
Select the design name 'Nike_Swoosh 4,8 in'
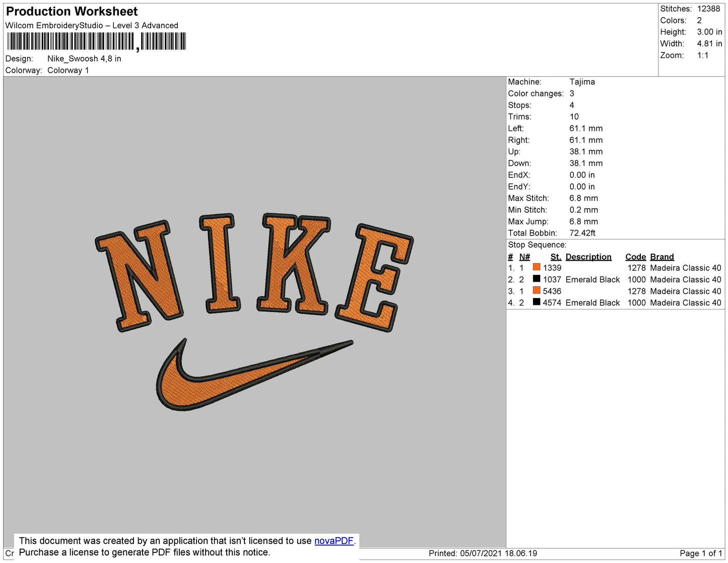click(x=84, y=58)
